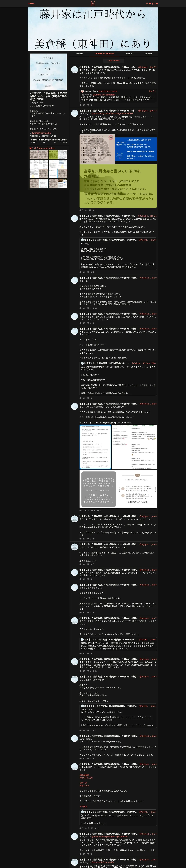Screen dimensions: 186x868
Task: Open first thumbnail in photos grid
Action: pyautogui.click(x=34, y=155)
